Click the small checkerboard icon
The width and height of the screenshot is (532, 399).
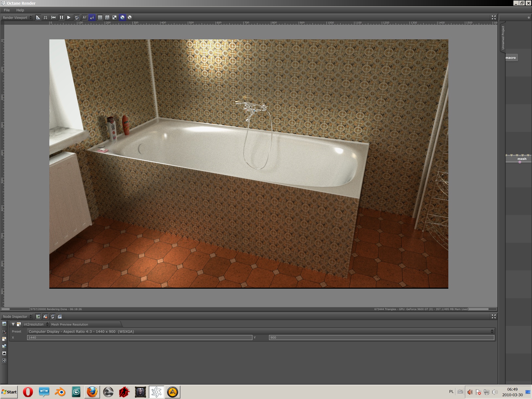click(x=107, y=17)
